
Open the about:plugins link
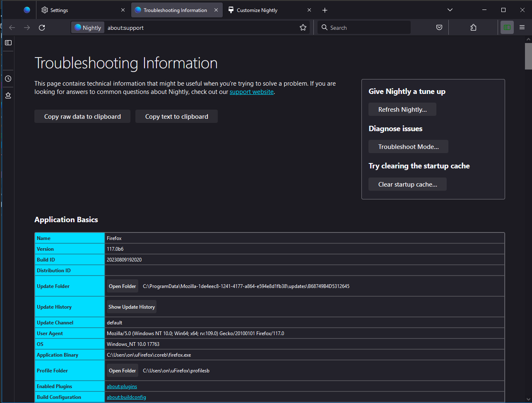(x=122, y=386)
